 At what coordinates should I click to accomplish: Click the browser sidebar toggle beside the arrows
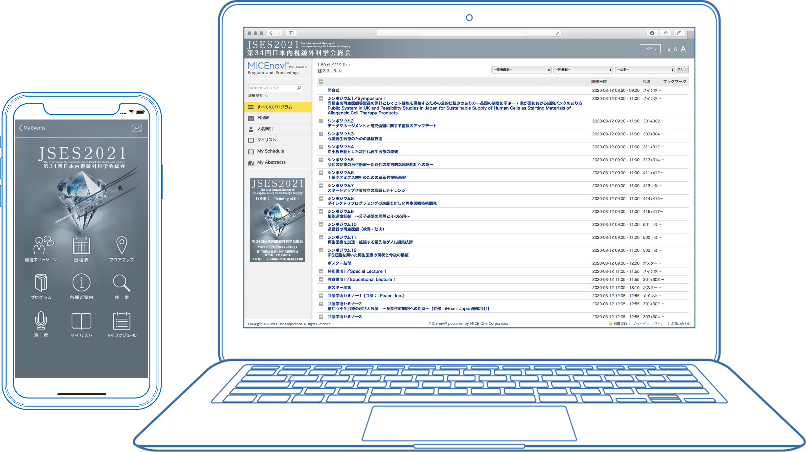[291, 33]
